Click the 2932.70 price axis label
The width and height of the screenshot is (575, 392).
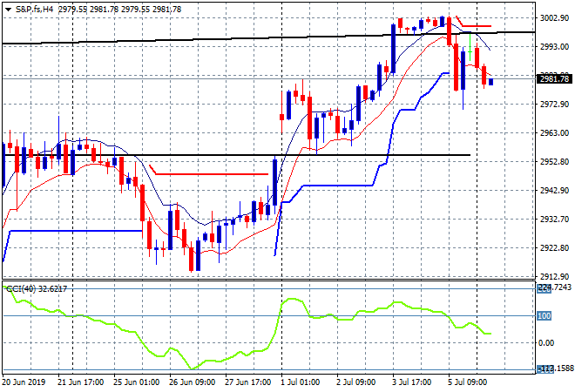click(554, 220)
